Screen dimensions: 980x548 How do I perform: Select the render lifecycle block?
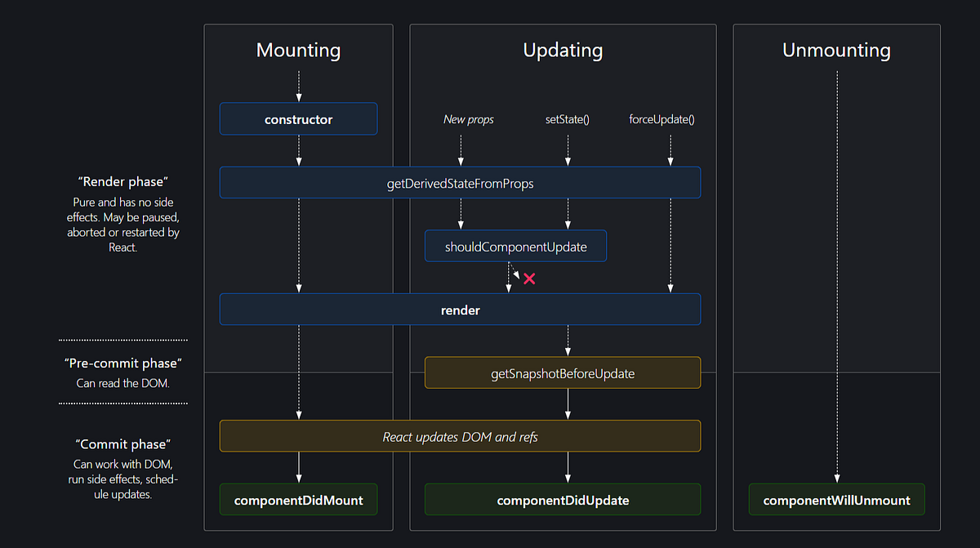[460, 310]
